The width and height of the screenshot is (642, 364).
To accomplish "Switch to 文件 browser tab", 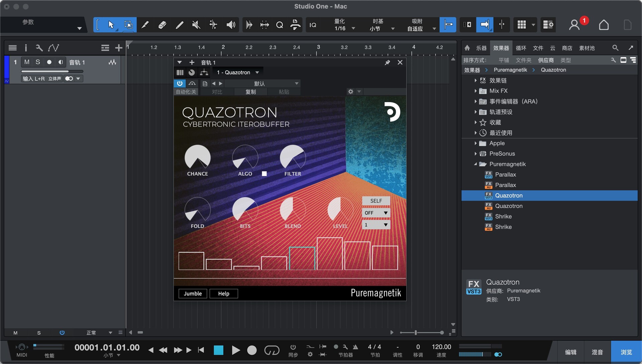I will tap(538, 48).
